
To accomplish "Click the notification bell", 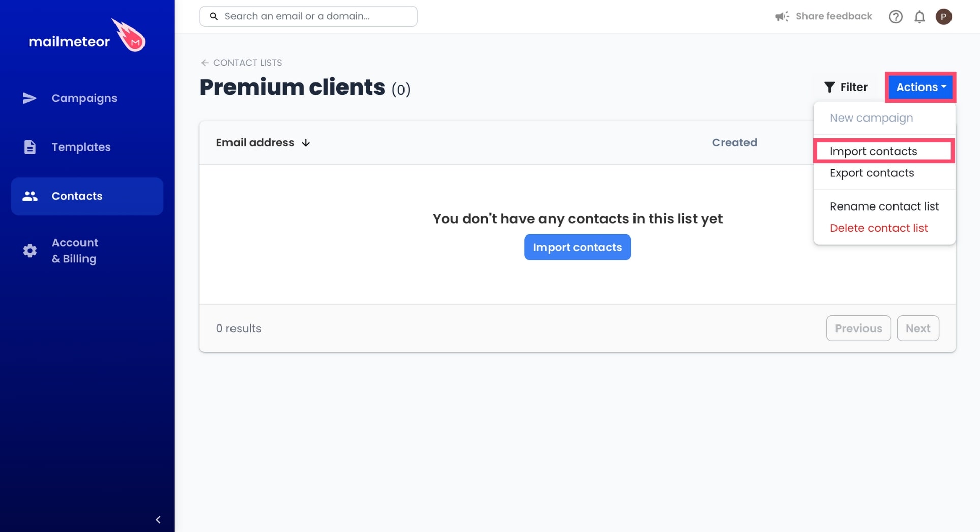I will click(919, 16).
